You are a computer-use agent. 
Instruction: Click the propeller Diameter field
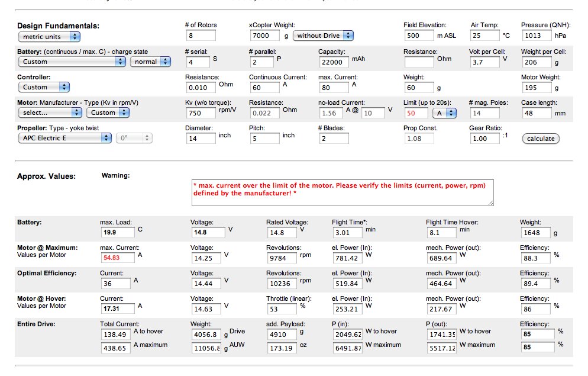(200, 139)
